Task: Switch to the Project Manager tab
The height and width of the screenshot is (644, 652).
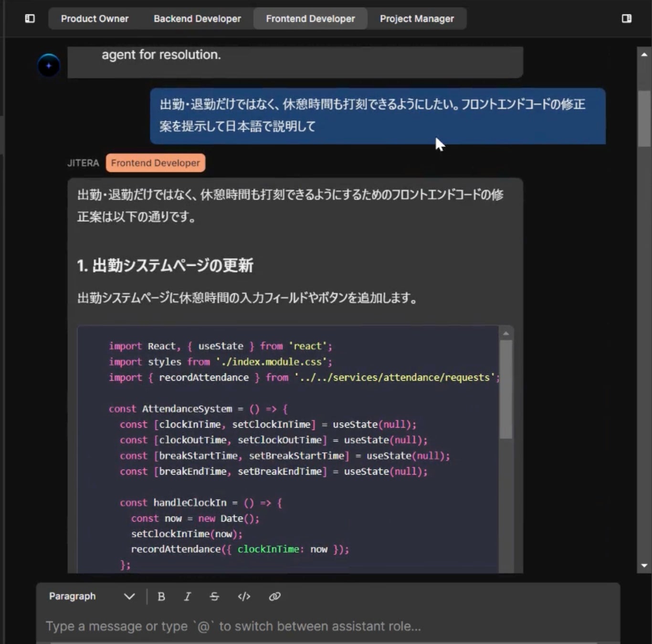Action: [x=417, y=19]
